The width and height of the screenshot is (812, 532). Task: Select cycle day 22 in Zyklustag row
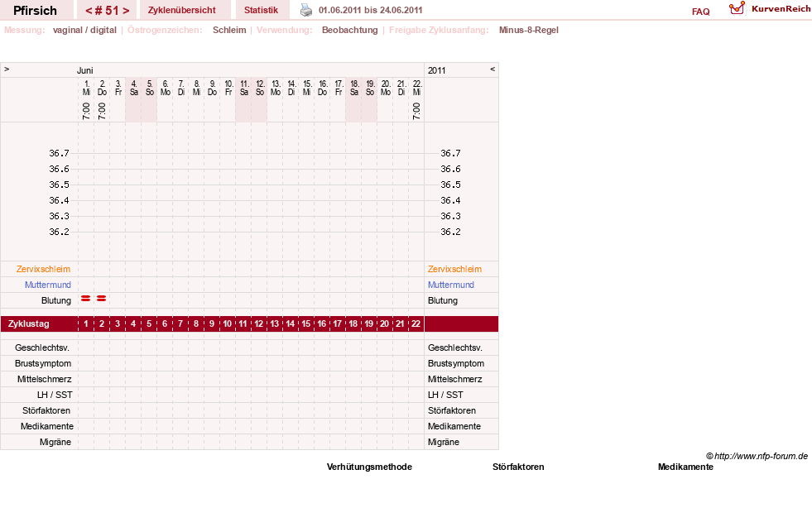coord(416,324)
